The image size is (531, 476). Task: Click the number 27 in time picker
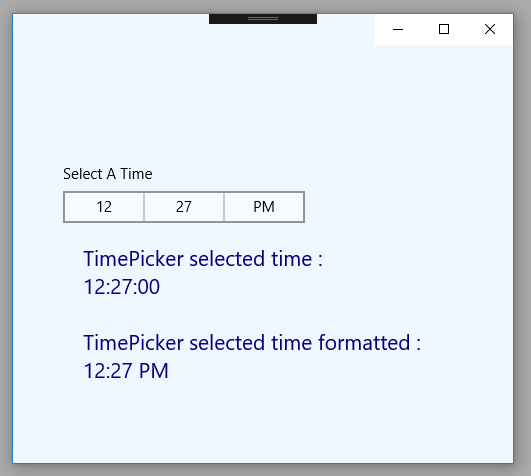[x=184, y=207]
